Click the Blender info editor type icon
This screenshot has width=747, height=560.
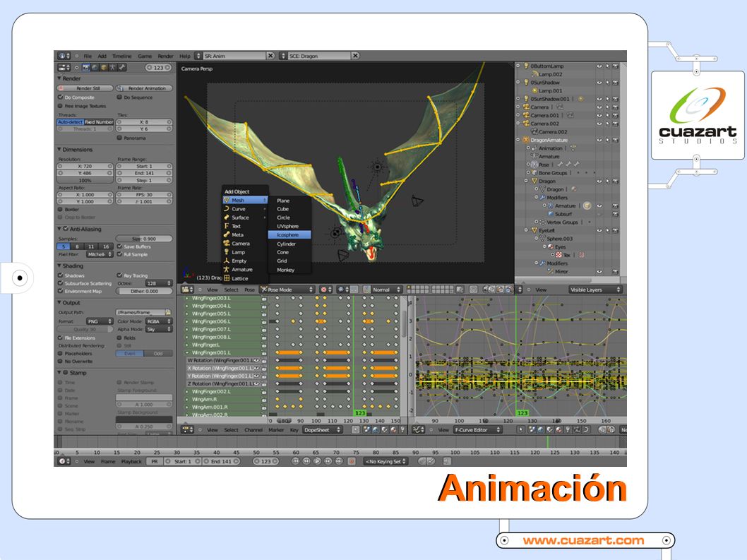coord(64,56)
